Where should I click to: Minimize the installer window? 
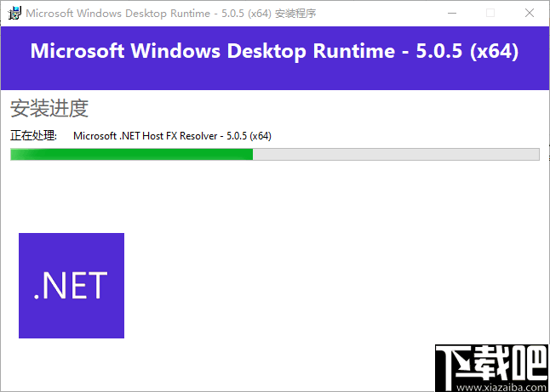click(x=452, y=14)
